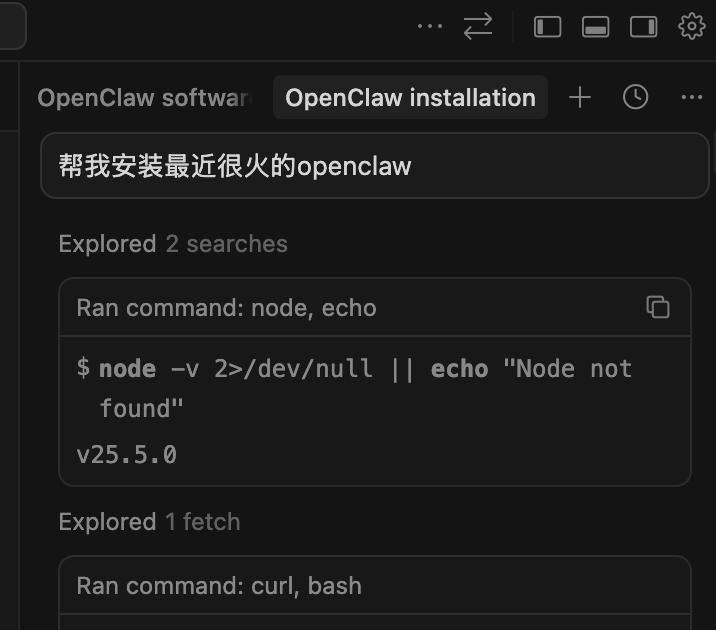Viewport: 716px width, 630px height.
Task: Toggle the left sidebar layout button
Action: pyautogui.click(x=548, y=27)
